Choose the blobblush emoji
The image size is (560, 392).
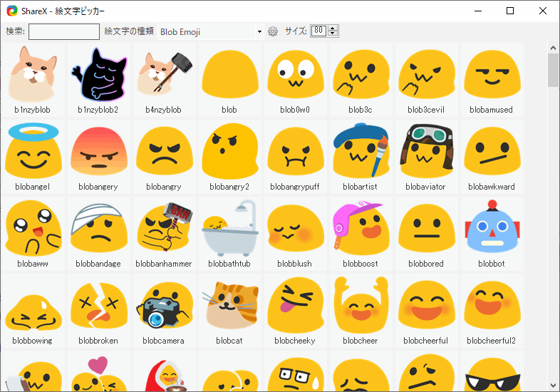point(296,234)
